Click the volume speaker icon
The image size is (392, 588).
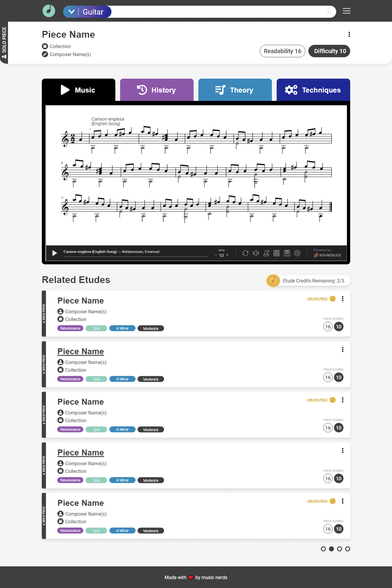click(256, 253)
